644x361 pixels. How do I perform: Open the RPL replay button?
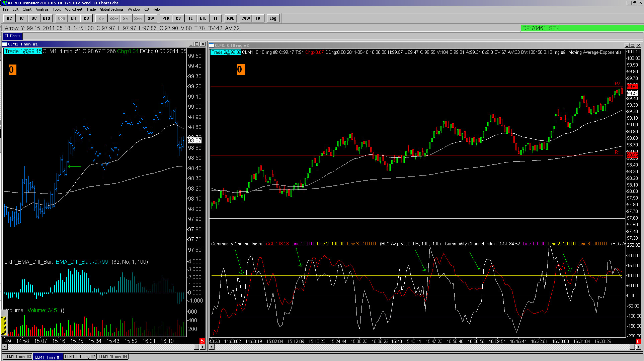click(x=231, y=18)
